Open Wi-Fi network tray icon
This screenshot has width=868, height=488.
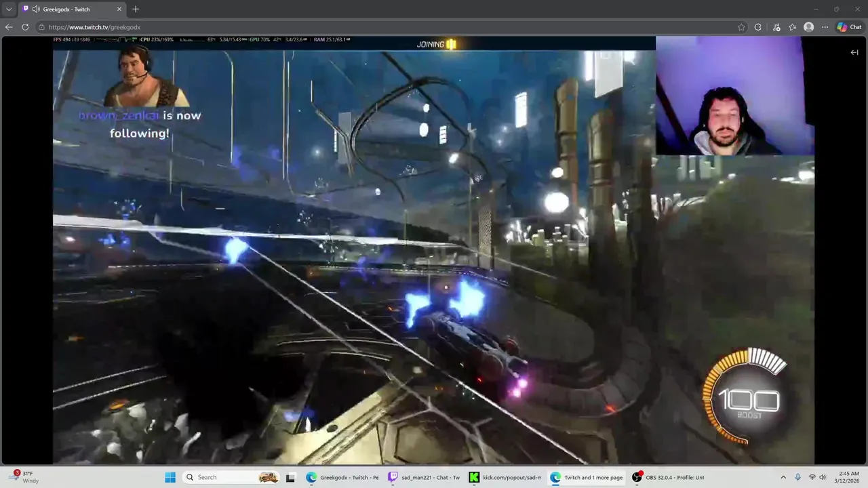812,477
